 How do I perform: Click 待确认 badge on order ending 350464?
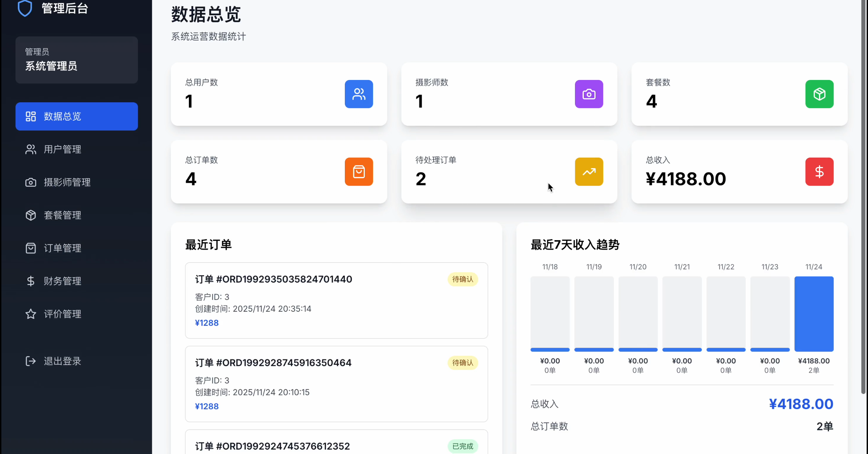coord(462,363)
